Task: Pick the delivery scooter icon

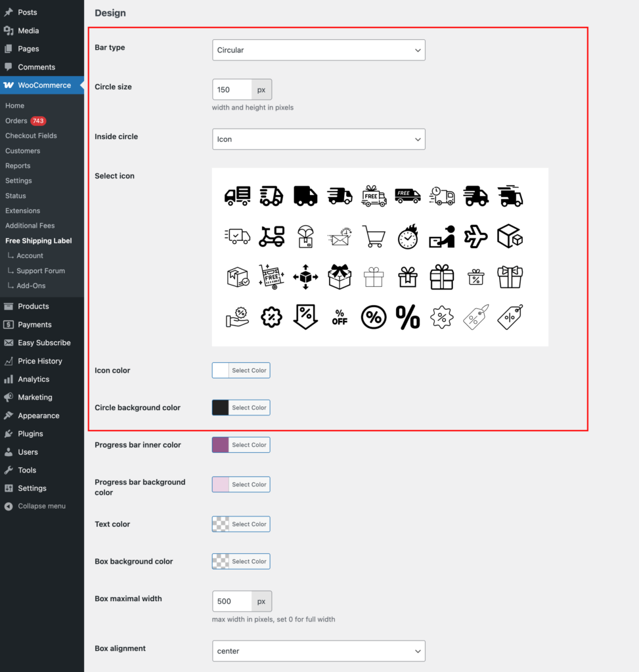Action: 271,236
